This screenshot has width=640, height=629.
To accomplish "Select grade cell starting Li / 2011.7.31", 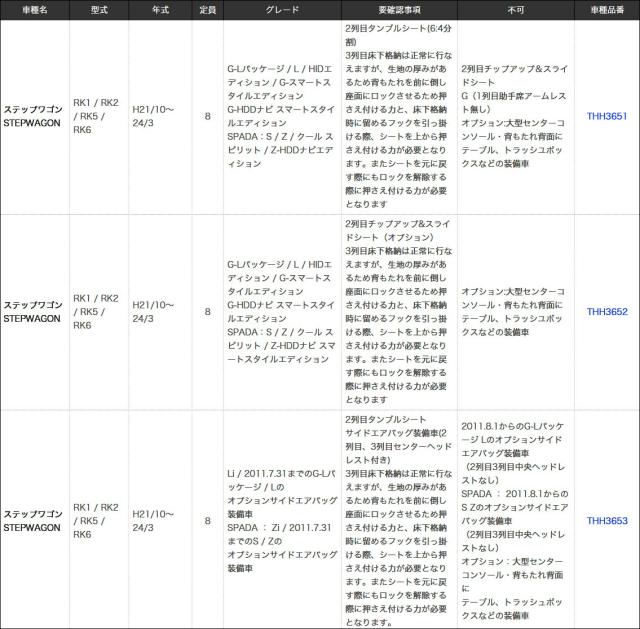I will [282, 521].
